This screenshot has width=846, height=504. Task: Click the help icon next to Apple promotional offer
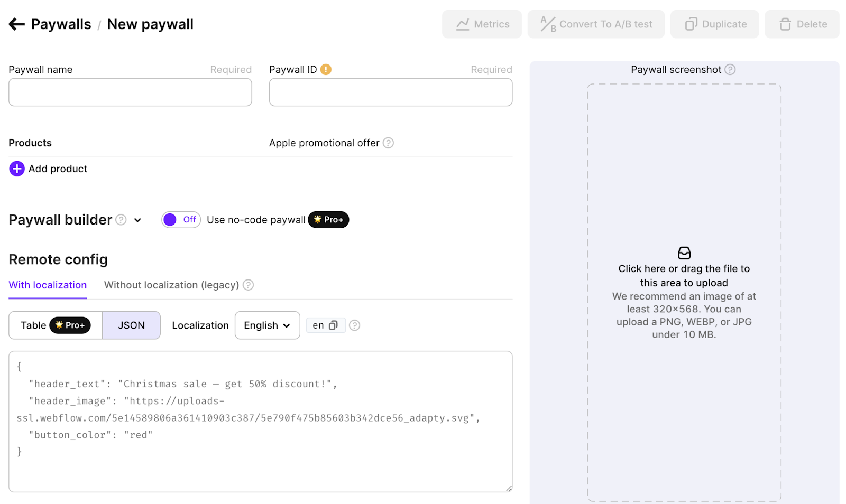pos(388,143)
